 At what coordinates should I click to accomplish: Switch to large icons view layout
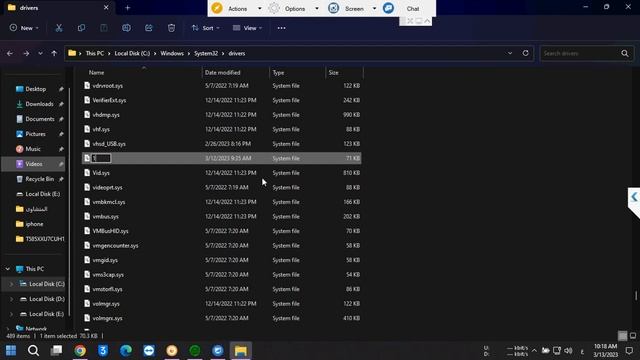point(633,336)
